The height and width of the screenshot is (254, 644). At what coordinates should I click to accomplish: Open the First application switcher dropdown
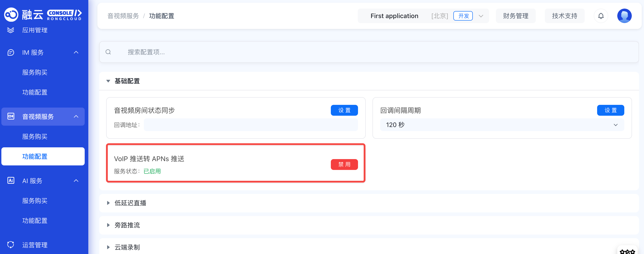[x=481, y=16]
